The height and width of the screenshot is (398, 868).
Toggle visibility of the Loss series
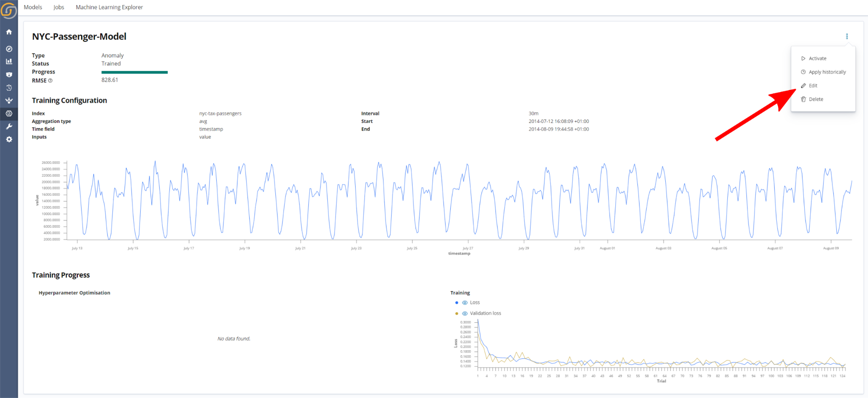(465, 302)
